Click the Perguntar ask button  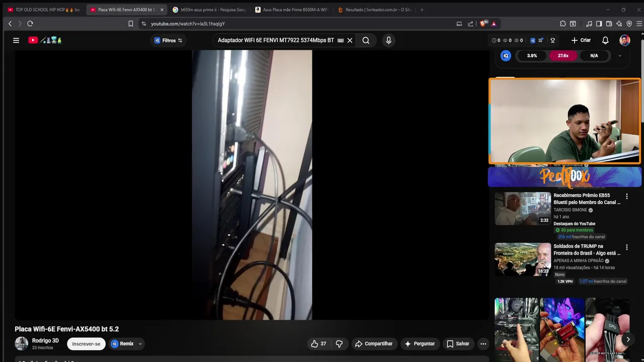(x=420, y=344)
